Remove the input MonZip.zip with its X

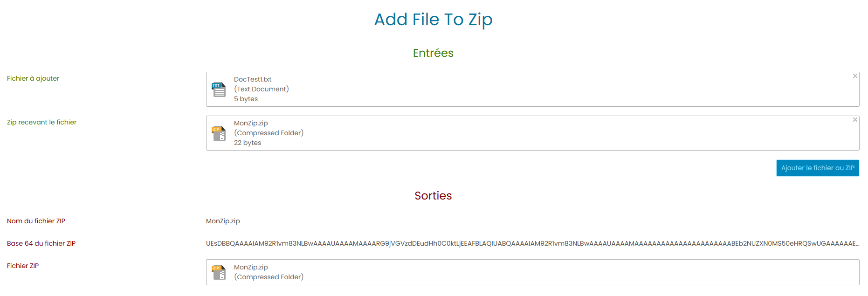(x=855, y=120)
